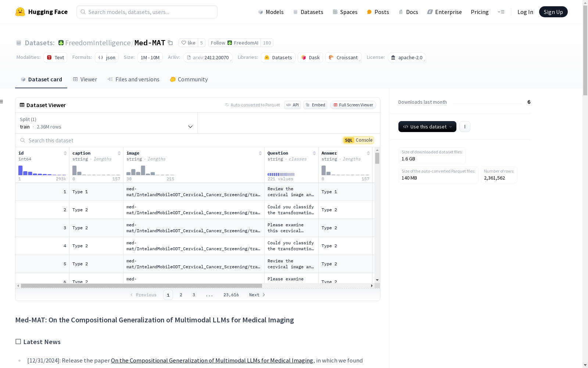Open the Posts page
The width and height of the screenshot is (588, 368).
click(378, 12)
